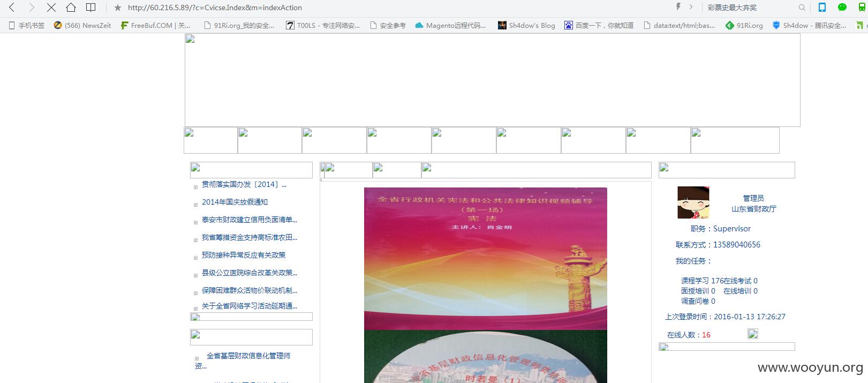
Task: Open the T00LS bookmark
Action: [x=323, y=25]
